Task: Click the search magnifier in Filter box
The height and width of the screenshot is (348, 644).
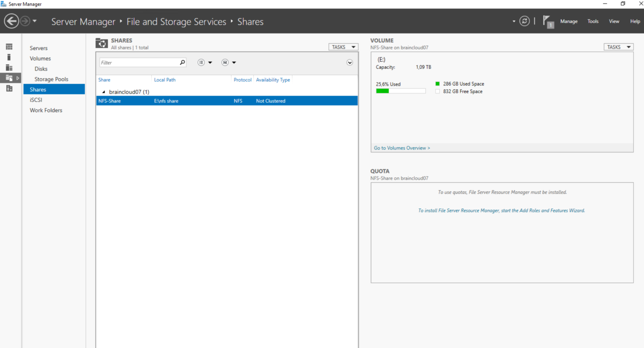Action: (x=182, y=62)
